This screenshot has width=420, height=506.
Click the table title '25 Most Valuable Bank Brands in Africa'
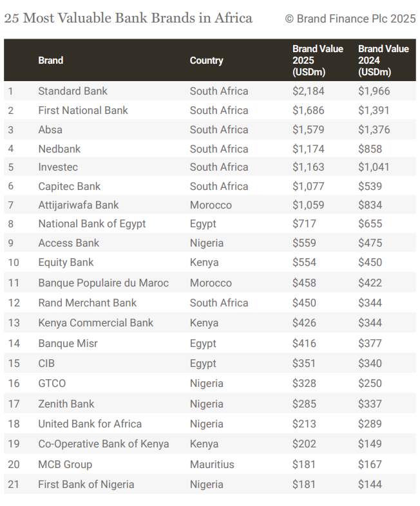(128, 18)
